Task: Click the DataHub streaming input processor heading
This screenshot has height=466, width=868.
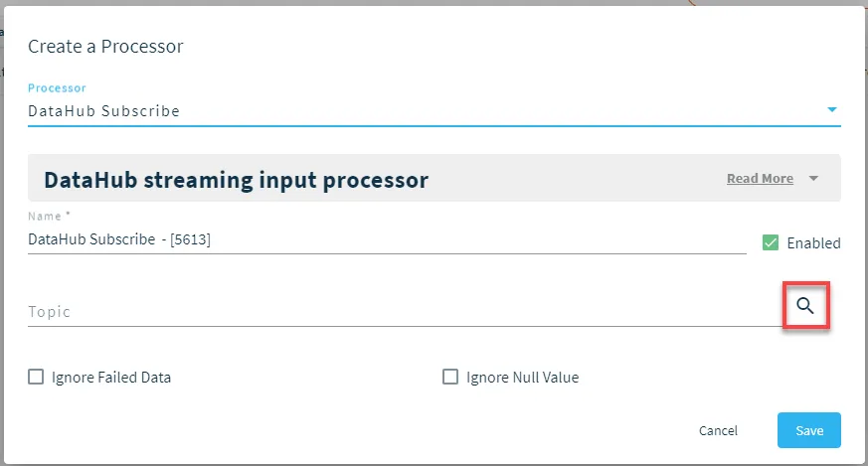Action: coord(237,181)
